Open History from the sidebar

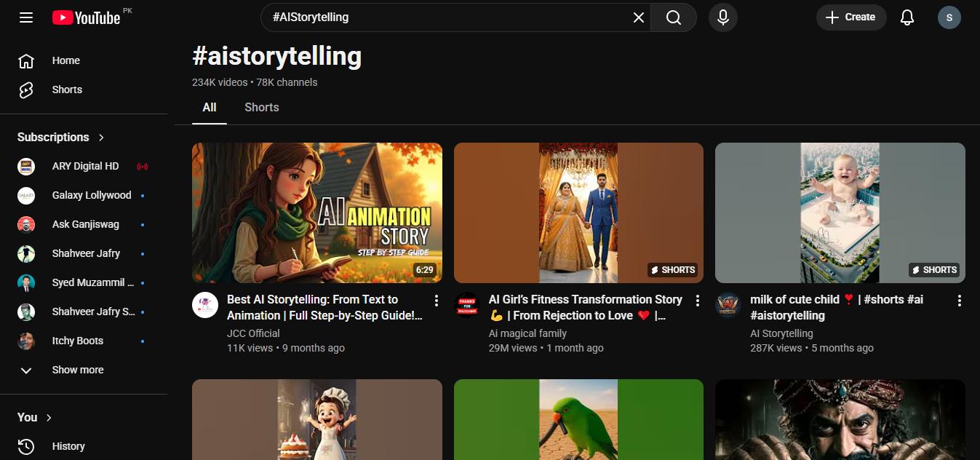click(70, 446)
